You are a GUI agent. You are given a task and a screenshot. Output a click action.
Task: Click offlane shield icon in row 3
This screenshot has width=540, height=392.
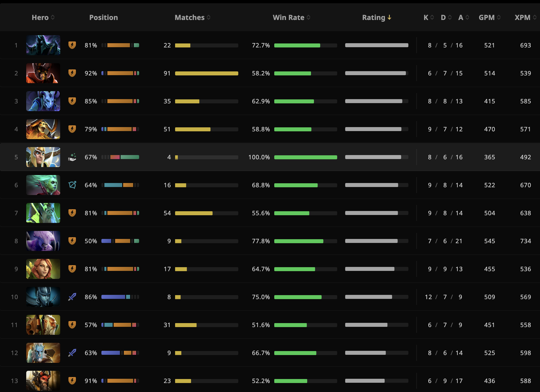pyautogui.click(x=72, y=101)
